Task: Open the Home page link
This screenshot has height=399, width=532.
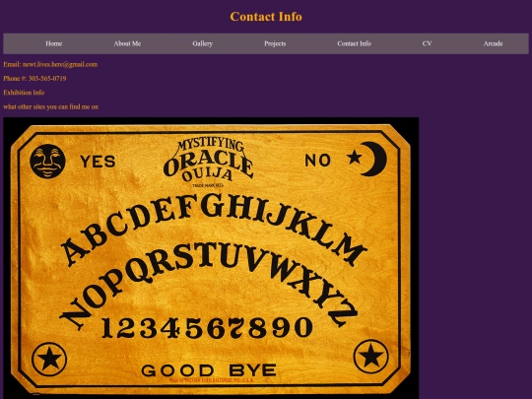Action: pyautogui.click(x=53, y=43)
